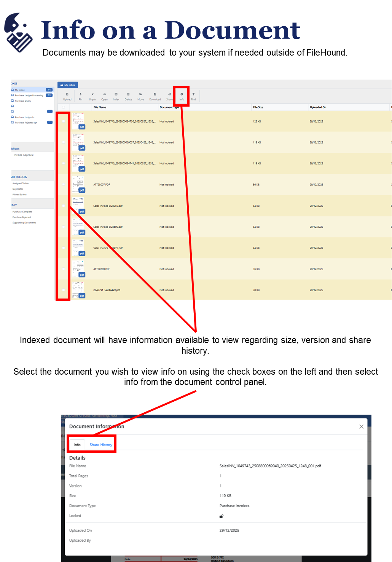Click the 119 KB size value in dialog
Image resolution: width=392 pixels, height=562 pixels.
tap(225, 496)
